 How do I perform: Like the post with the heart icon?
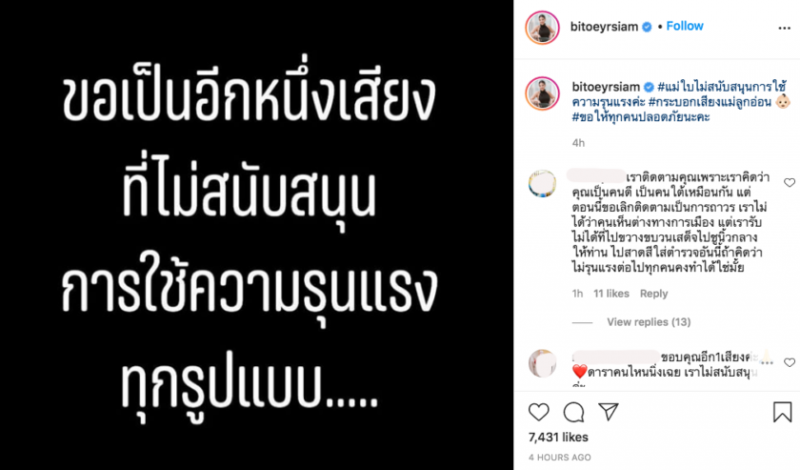539,412
